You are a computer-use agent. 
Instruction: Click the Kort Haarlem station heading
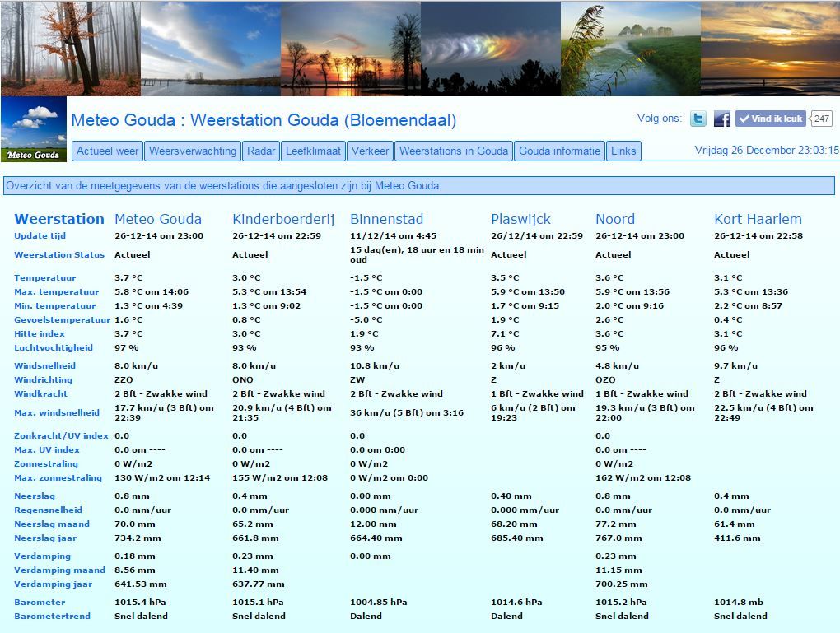[x=758, y=219]
